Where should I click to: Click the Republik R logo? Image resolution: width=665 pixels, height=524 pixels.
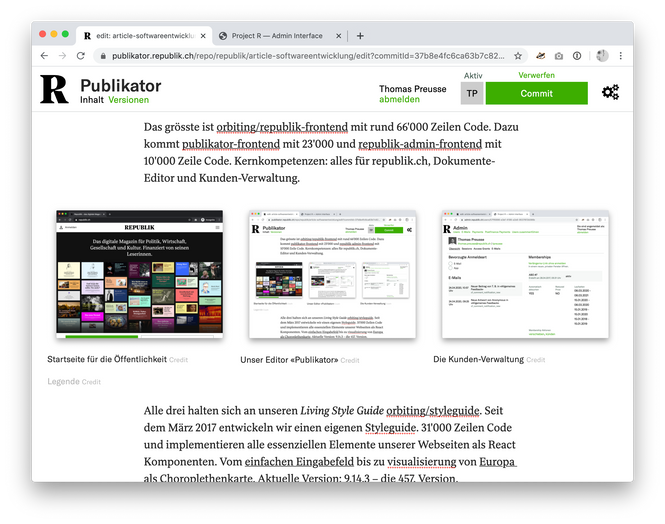click(54, 89)
